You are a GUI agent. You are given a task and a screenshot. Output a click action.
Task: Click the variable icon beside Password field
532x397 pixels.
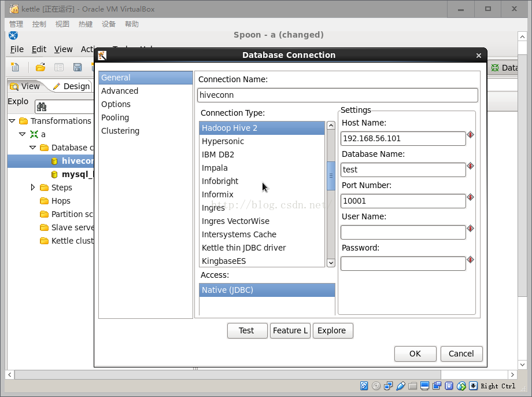tap(470, 260)
